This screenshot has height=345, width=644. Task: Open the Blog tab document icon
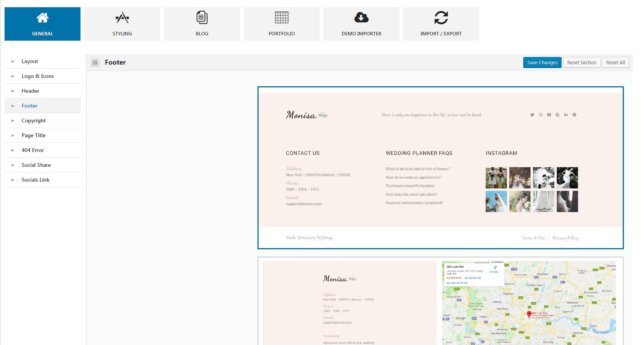click(x=202, y=17)
